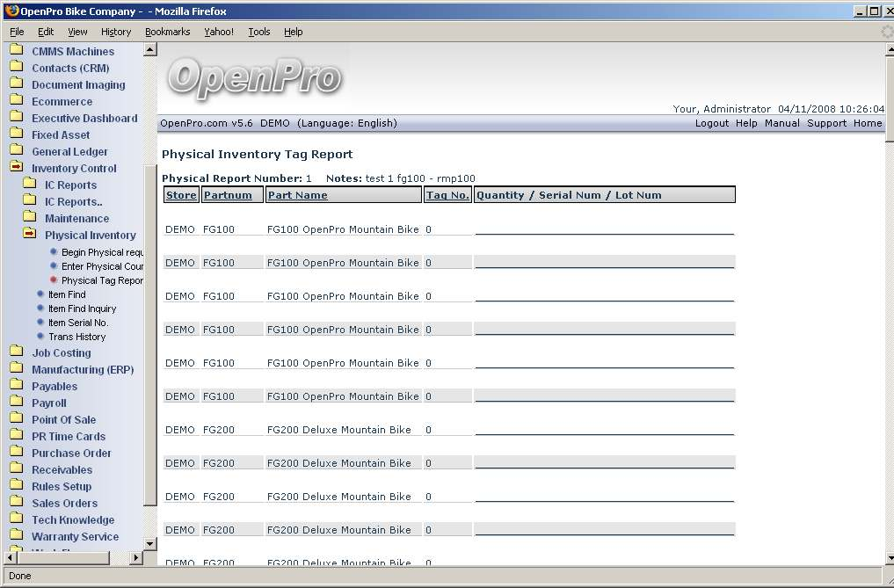Open the Bookmarks menu
The width and height of the screenshot is (894, 588).
point(167,32)
